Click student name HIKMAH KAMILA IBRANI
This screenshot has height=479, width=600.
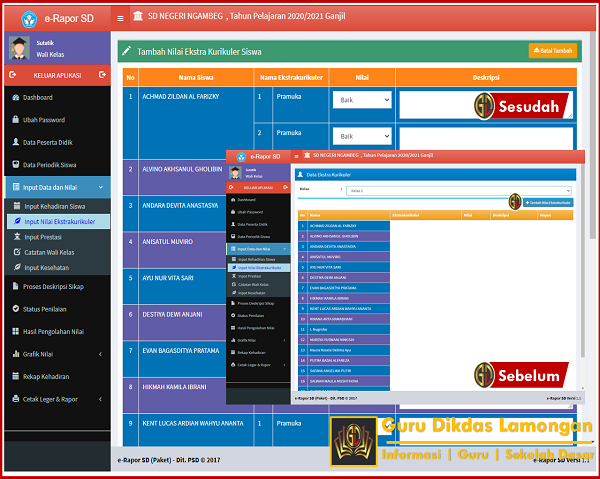tap(174, 387)
